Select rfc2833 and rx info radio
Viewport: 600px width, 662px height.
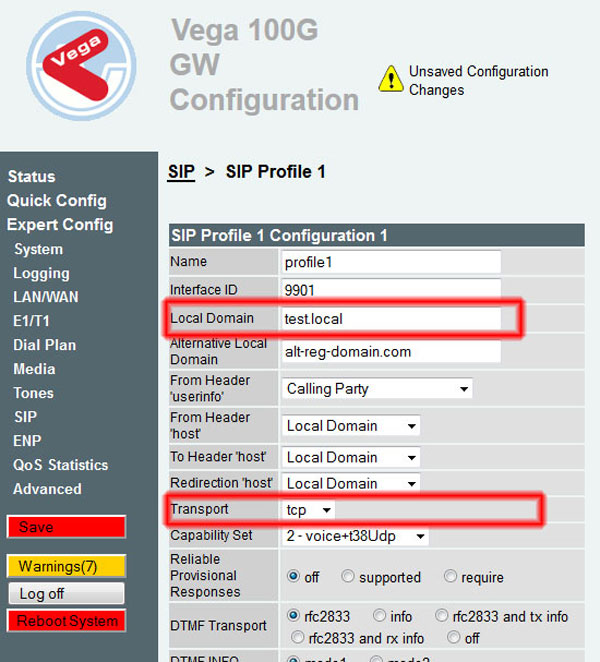click(x=297, y=637)
